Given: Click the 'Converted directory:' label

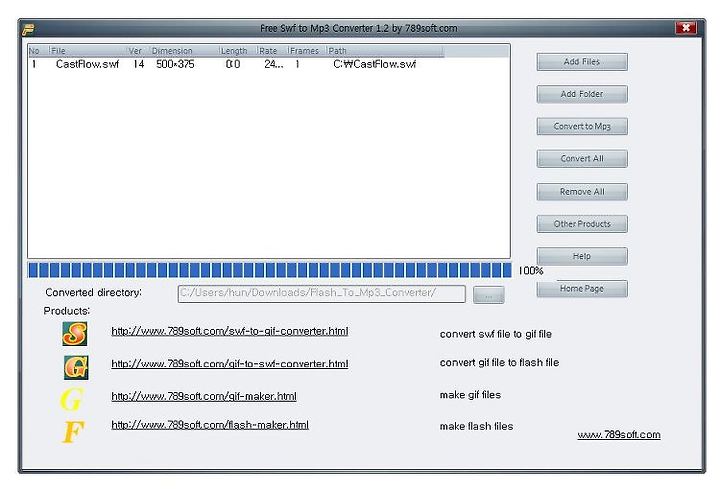Looking at the screenshot, I should [x=94, y=292].
